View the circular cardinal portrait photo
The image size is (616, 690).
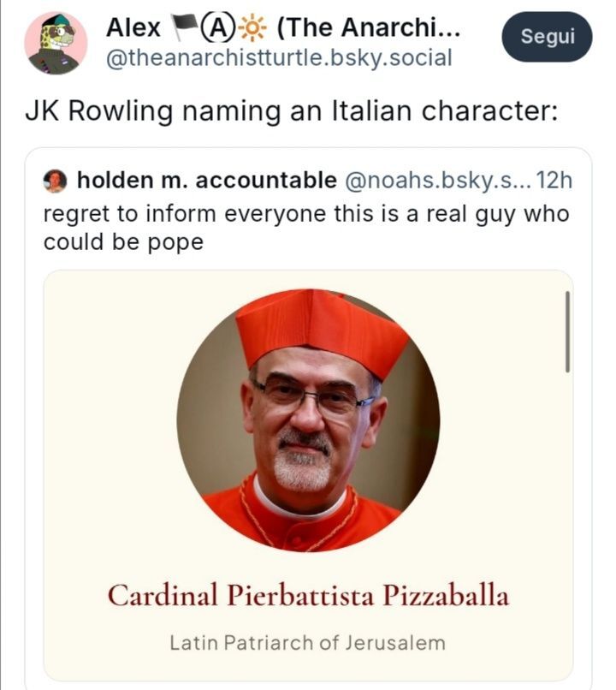pos(308,419)
